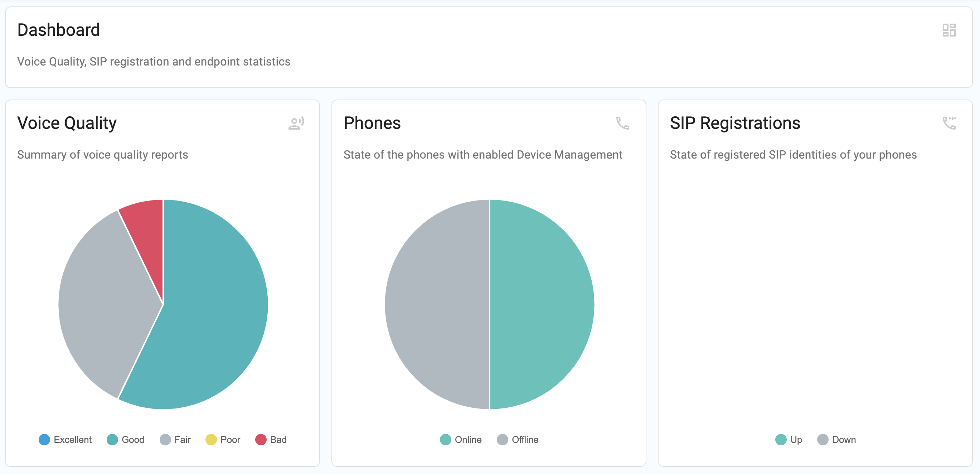Toggle the Fair legend entry

[175, 439]
